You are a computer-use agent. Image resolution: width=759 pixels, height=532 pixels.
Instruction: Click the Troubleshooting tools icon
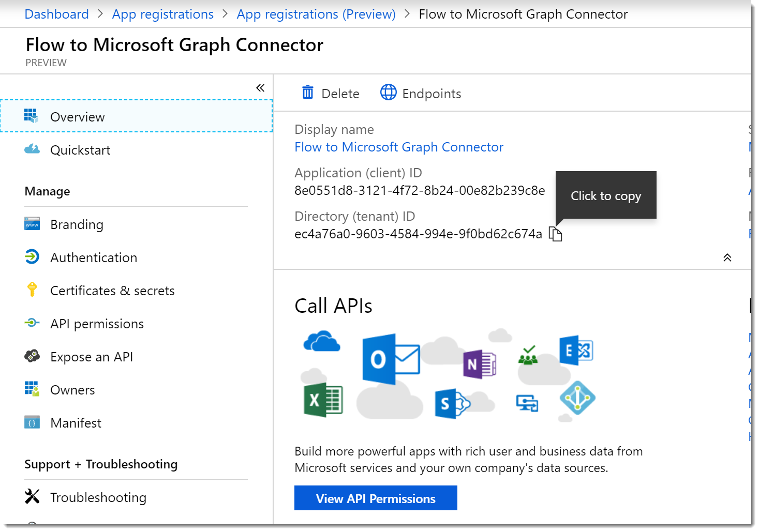[x=32, y=496]
